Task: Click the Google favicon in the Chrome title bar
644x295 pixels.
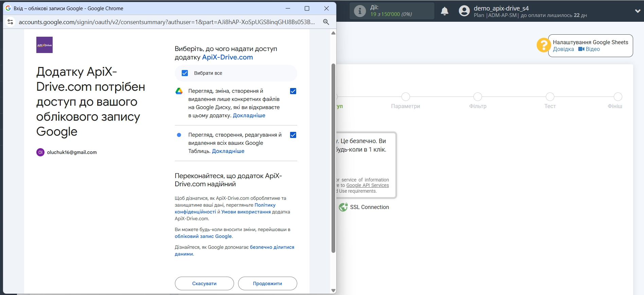Action: coord(8,8)
